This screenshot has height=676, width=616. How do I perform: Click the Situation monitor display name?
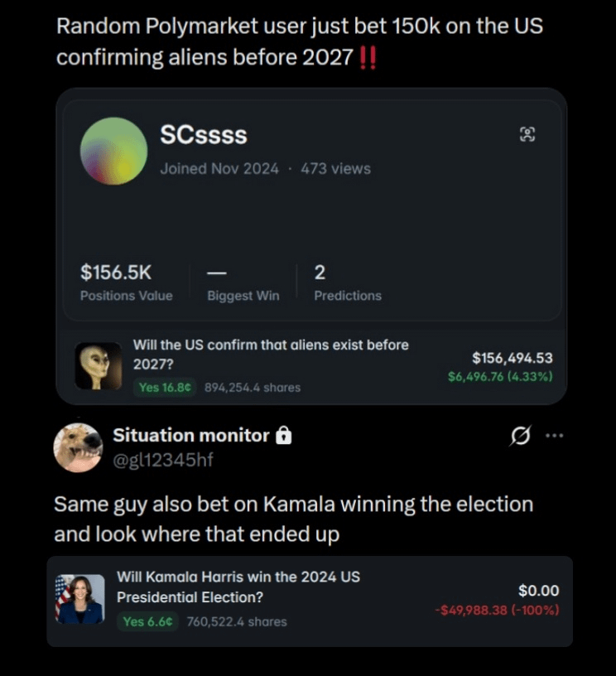191,436
